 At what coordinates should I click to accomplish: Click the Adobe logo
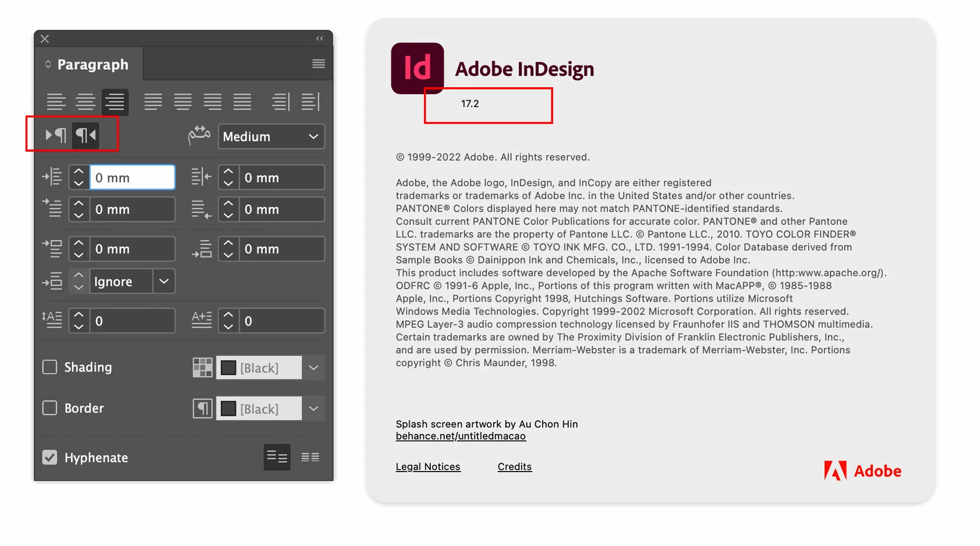[863, 470]
